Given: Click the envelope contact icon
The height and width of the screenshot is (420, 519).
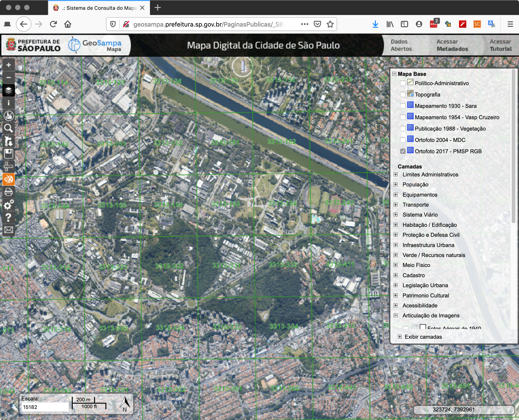Looking at the screenshot, I should (8, 230).
